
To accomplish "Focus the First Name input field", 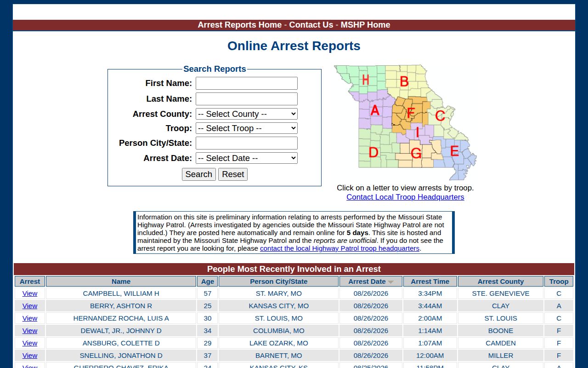I will pos(247,83).
